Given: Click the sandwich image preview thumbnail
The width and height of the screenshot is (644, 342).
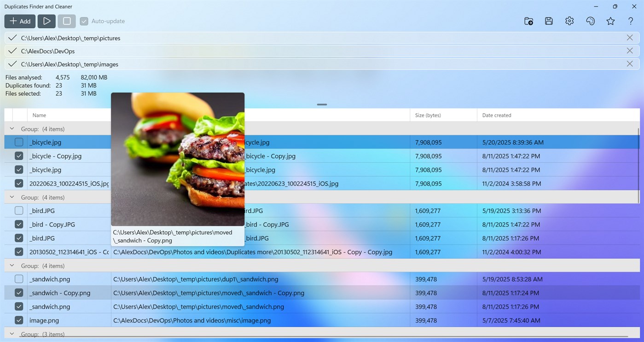Looking at the screenshot, I should (x=178, y=159).
